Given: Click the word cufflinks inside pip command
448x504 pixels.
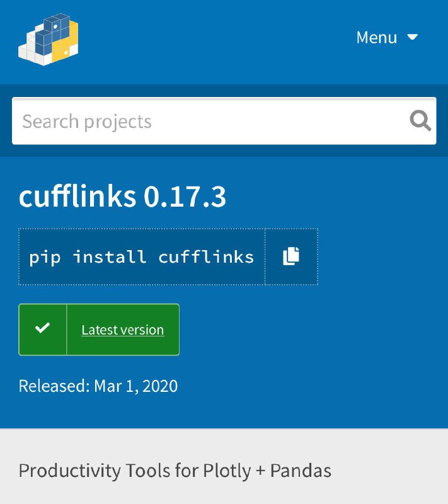Looking at the screenshot, I should click(x=206, y=257).
